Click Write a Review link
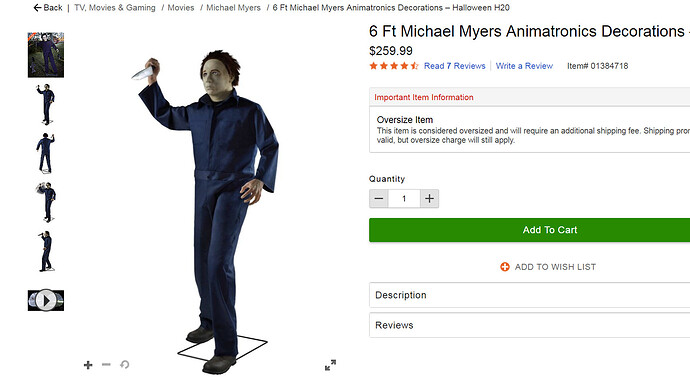The height and width of the screenshot is (382, 690). 524,66
